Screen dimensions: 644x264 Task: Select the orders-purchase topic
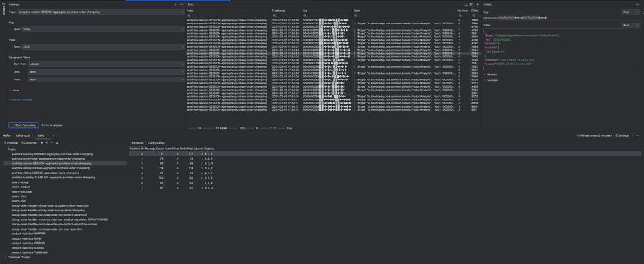pyautogui.click(x=21, y=191)
